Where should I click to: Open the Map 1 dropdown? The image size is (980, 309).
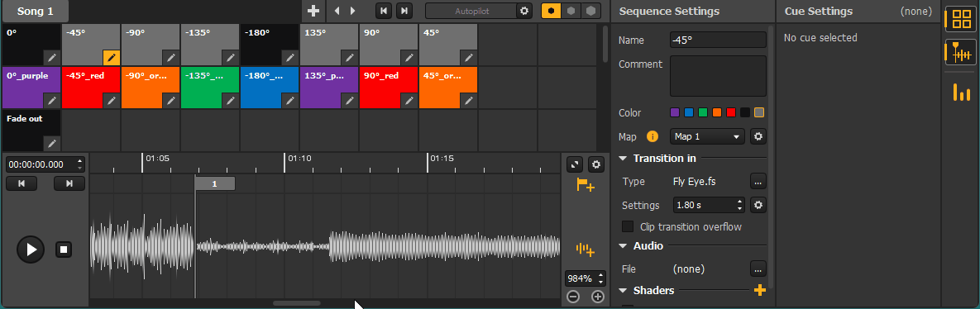tap(707, 136)
